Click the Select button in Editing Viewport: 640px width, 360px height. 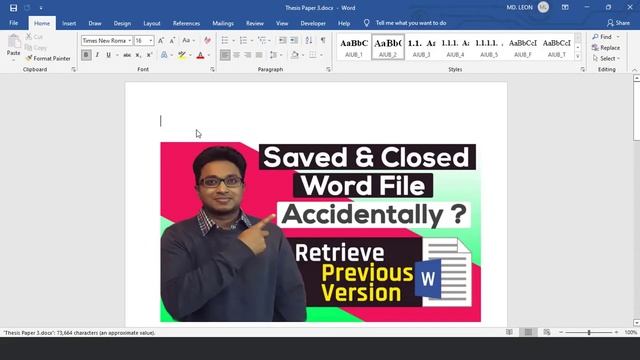606,58
